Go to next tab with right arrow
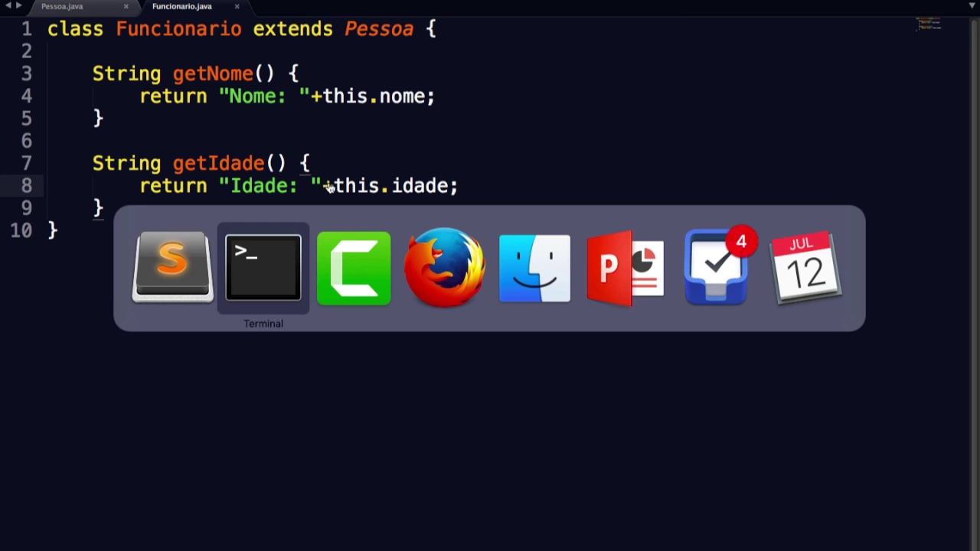This screenshot has width=980, height=551. [18, 5]
